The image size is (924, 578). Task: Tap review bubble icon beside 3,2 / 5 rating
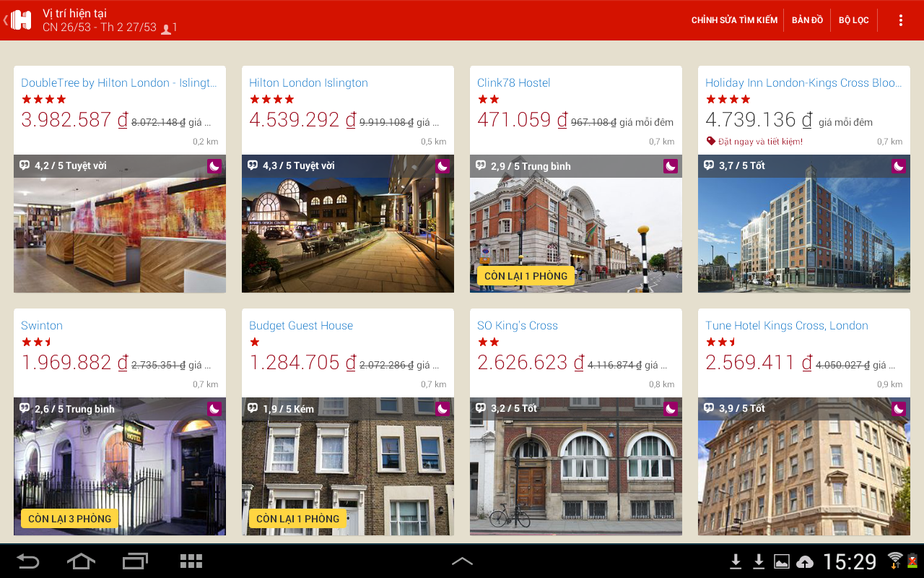(481, 408)
